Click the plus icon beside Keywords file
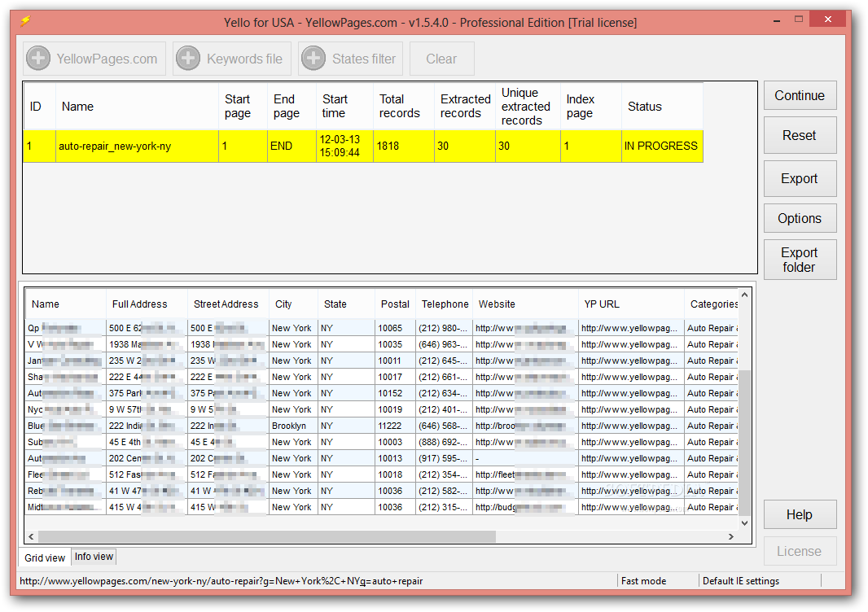This screenshot has width=868, height=612. click(x=188, y=59)
